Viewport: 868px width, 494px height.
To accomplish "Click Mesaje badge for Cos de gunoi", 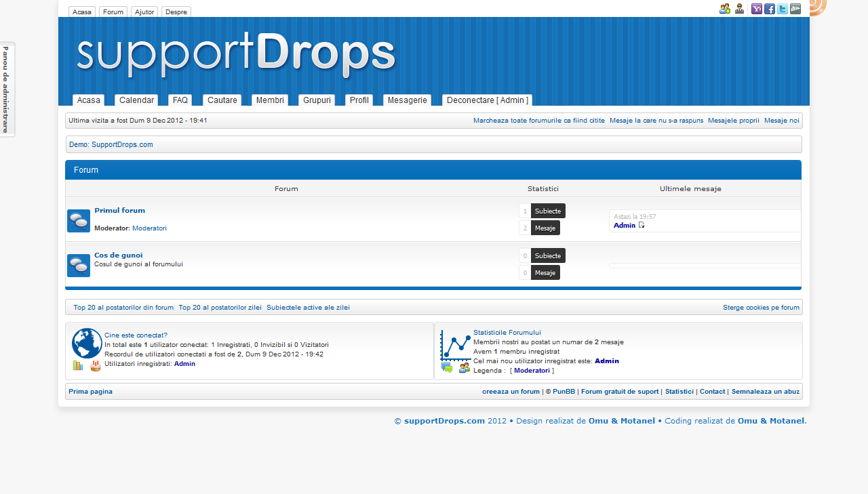I will click(x=545, y=272).
